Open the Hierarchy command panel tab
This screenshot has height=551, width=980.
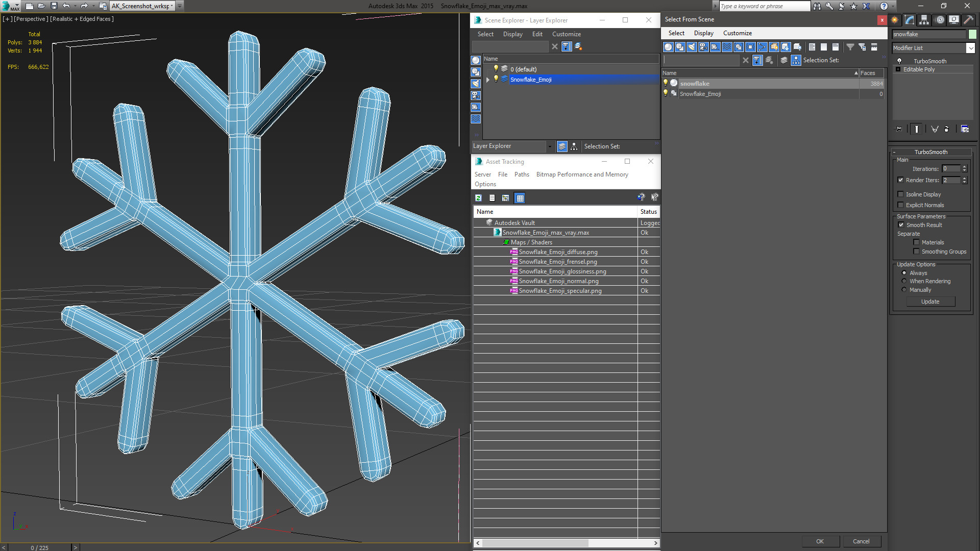click(x=924, y=20)
